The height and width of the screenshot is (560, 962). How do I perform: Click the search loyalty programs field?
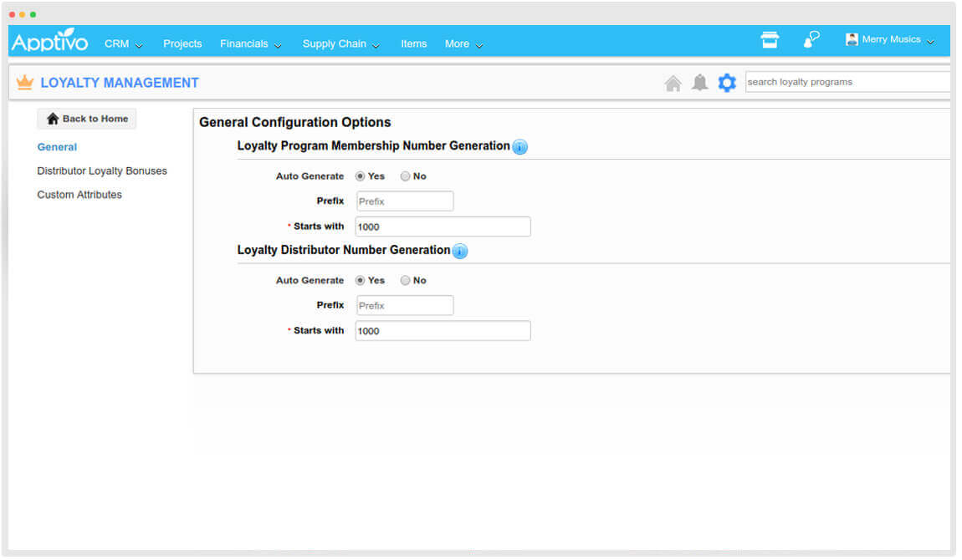click(847, 82)
